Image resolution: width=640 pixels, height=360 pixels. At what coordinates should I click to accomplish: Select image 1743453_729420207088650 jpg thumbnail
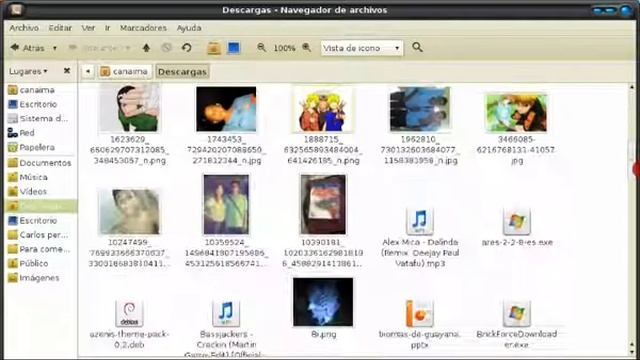pyautogui.click(x=226, y=109)
